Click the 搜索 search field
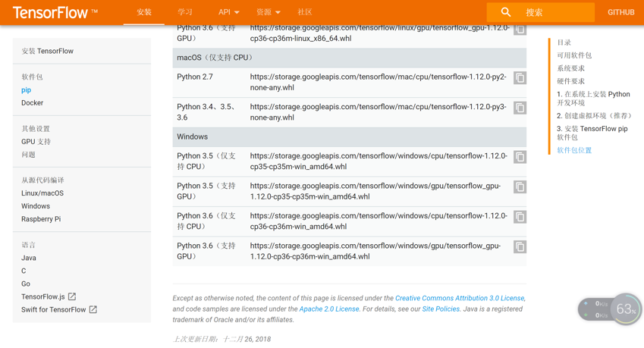Screen dimensions: 644x348 point(541,12)
